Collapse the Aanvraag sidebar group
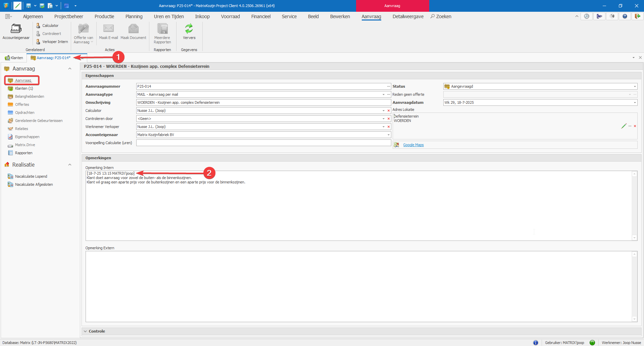The height and width of the screenshot is (346, 644). (x=70, y=69)
